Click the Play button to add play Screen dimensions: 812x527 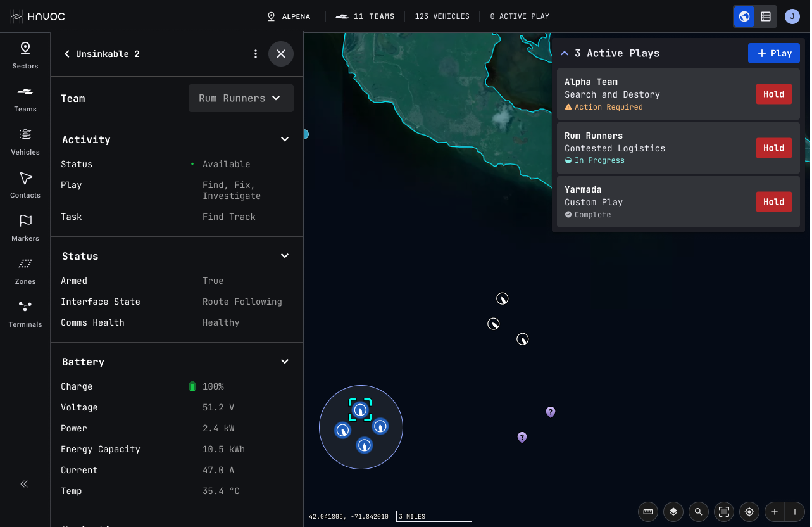pyautogui.click(x=774, y=53)
